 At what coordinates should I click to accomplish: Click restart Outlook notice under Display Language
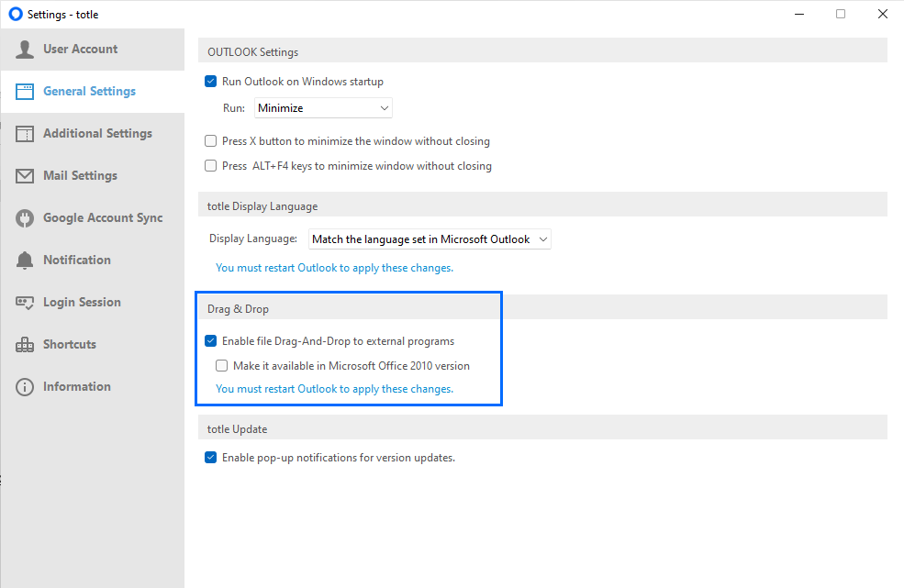tap(334, 268)
